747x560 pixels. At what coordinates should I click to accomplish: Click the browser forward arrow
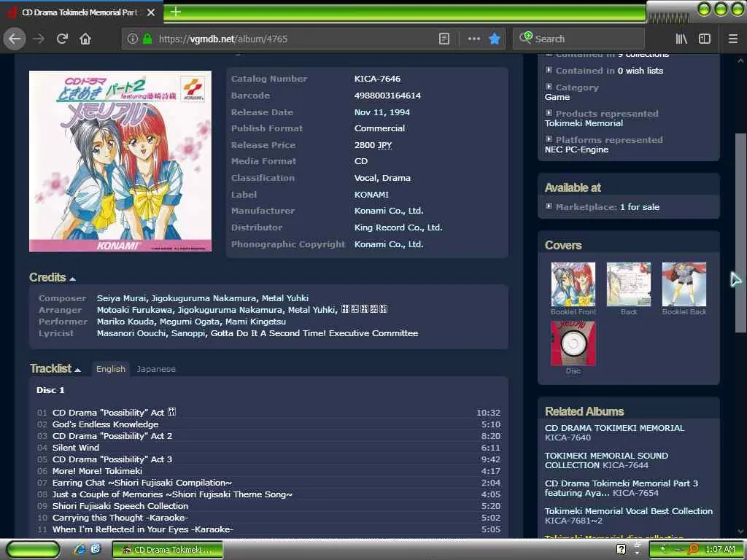coord(39,39)
